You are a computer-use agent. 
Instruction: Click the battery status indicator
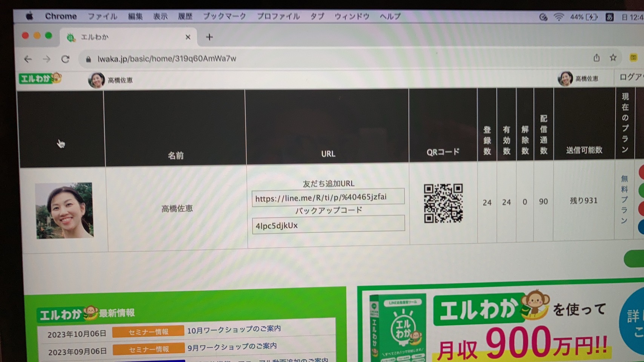(584, 17)
